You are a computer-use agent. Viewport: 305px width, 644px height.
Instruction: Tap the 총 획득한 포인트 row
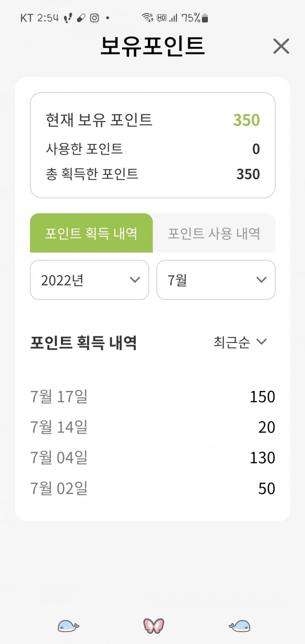click(x=152, y=174)
